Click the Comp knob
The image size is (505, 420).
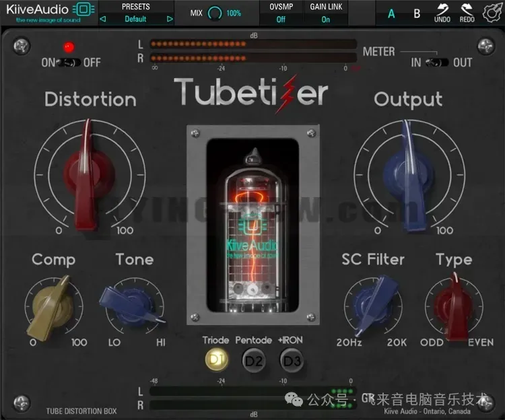click(52, 308)
